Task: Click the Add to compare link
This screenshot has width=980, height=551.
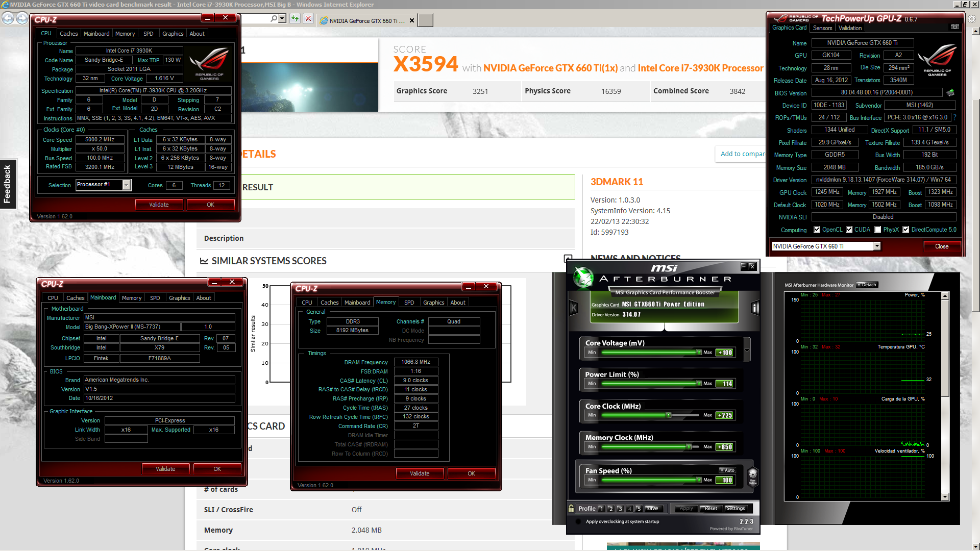Action: (x=742, y=154)
